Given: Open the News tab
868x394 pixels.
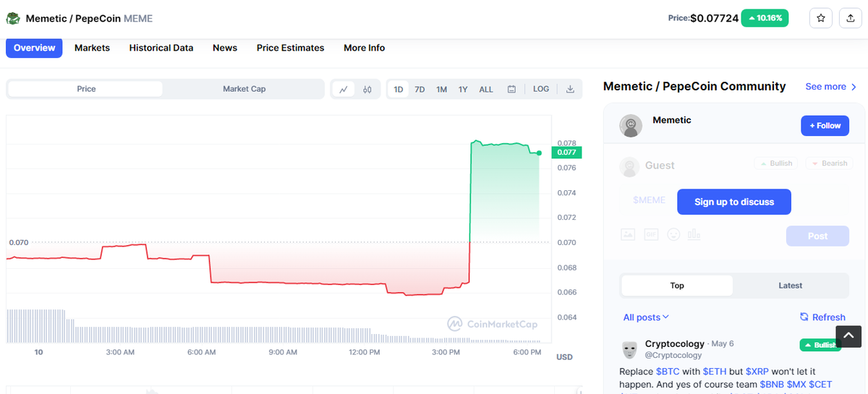Looking at the screenshot, I should (225, 48).
